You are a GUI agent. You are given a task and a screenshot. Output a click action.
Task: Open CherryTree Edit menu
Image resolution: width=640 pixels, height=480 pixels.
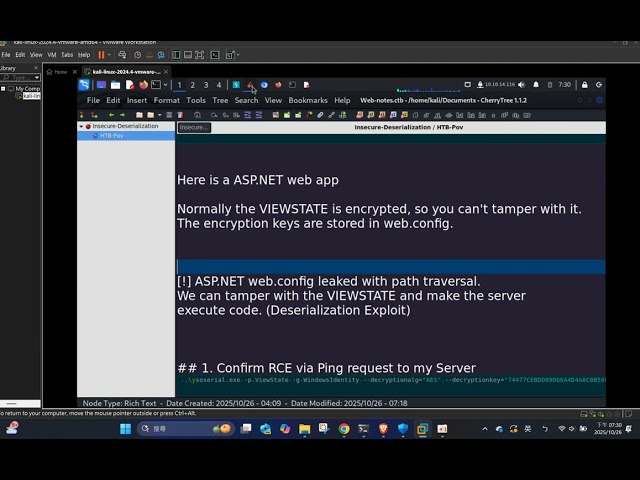(x=113, y=100)
